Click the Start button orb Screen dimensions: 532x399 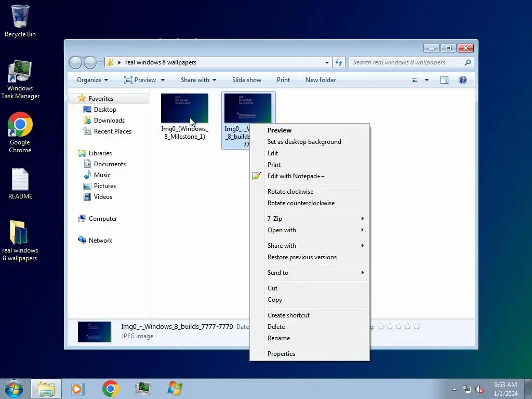pyautogui.click(x=14, y=389)
